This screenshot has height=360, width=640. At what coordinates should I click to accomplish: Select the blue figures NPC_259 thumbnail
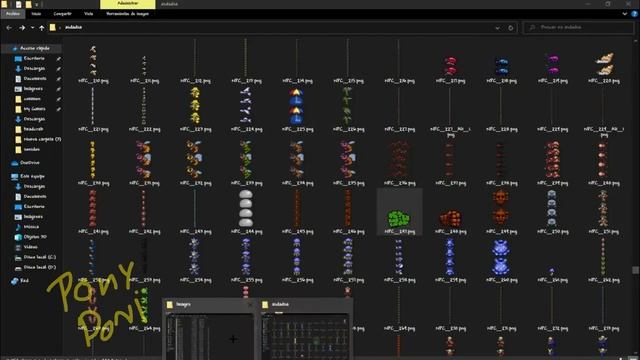pyautogui.click(x=450, y=258)
